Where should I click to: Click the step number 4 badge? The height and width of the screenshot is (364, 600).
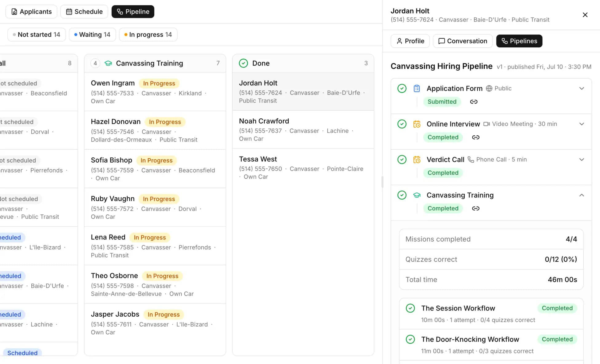[95, 63]
